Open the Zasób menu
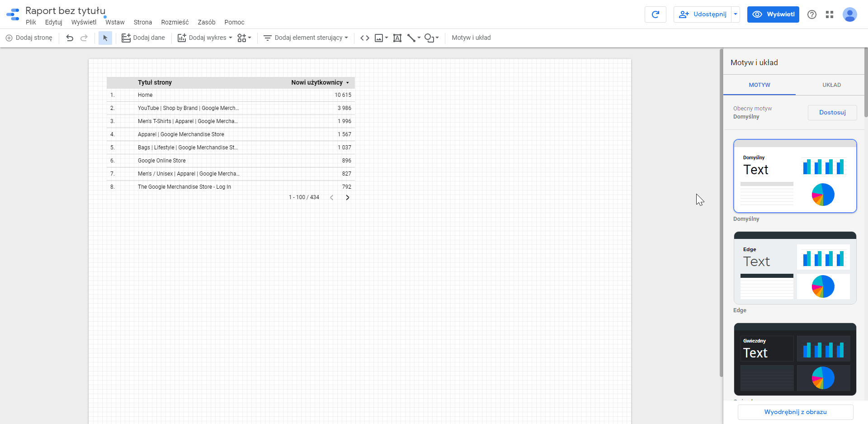 [207, 22]
